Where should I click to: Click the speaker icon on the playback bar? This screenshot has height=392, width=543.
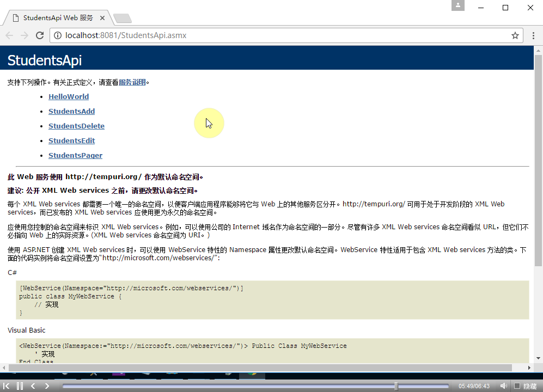point(503,385)
